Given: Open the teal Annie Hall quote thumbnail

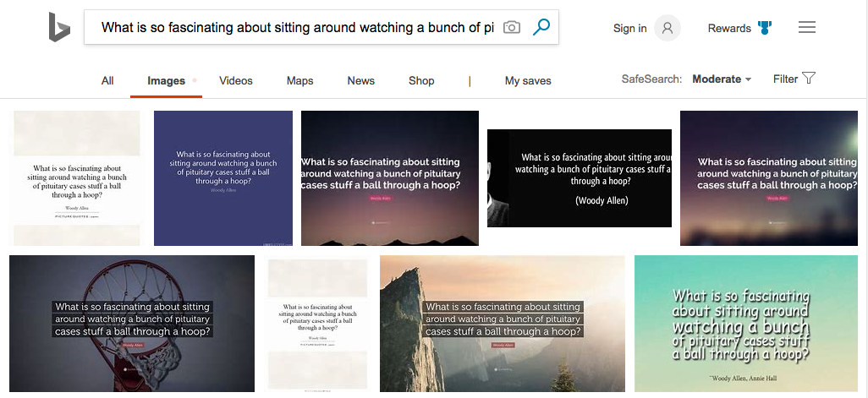Looking at the screenshot, I should point(745,324).
